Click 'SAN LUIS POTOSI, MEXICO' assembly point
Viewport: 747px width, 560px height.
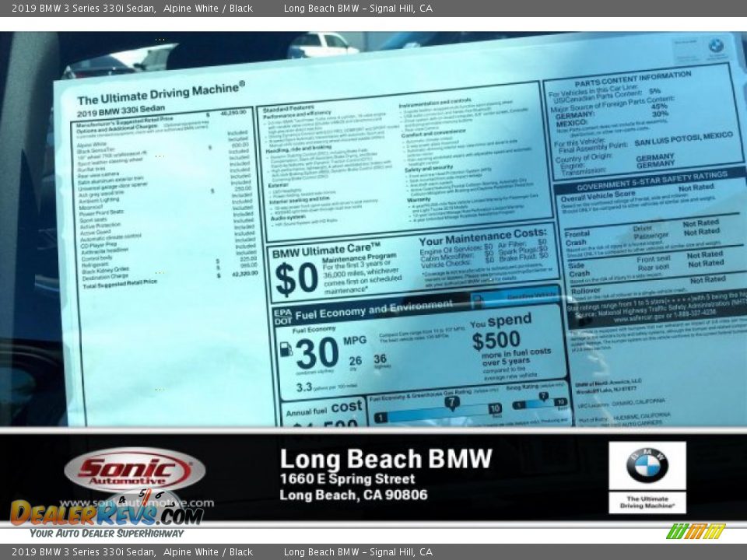[x=684, y=139]
